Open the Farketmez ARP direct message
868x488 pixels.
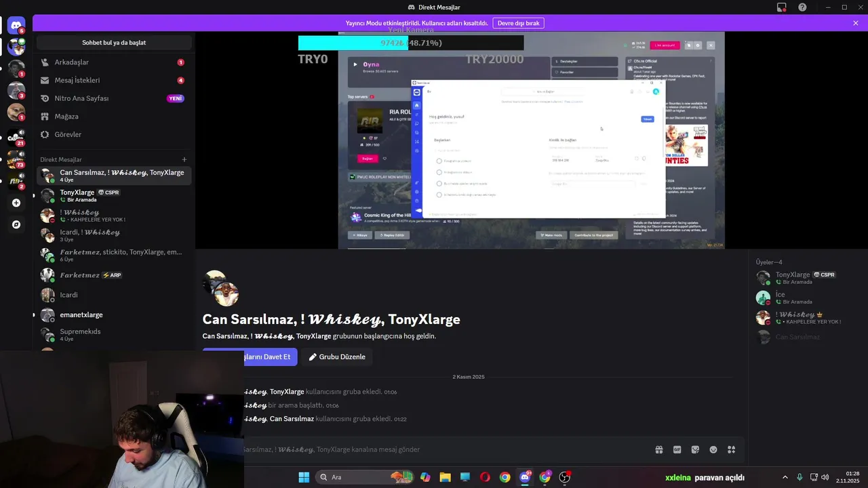tap(114, 275)
